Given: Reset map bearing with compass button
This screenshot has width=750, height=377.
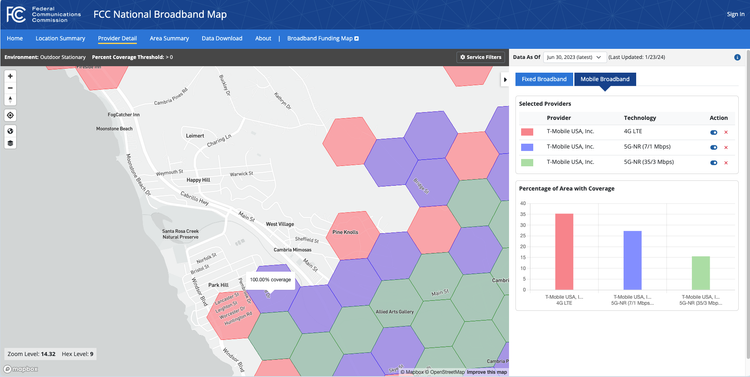Looking at the screenshot, I should coord(10,100).
